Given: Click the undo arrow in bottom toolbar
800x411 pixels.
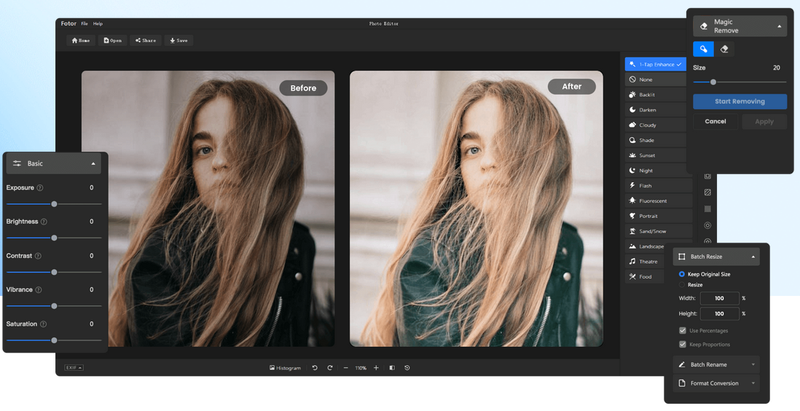Looking at the screenshot, I should tap(315, 368).
